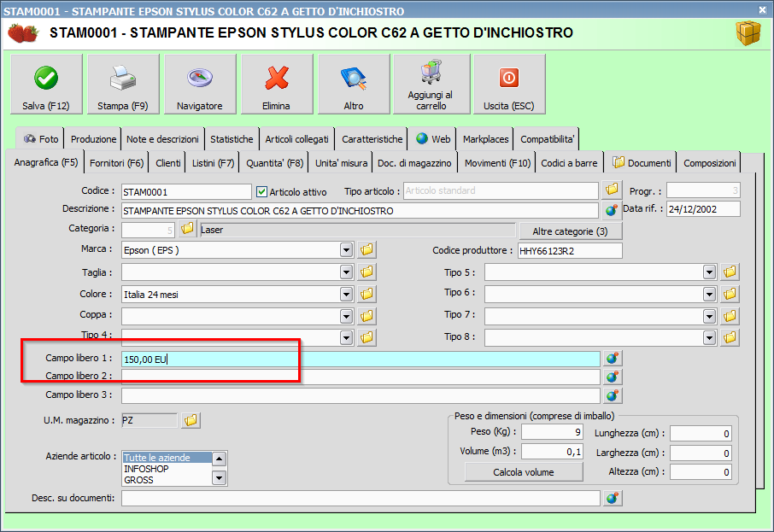Click folder icon beside Tipo 7 dropdown

[x=730, y=316]
